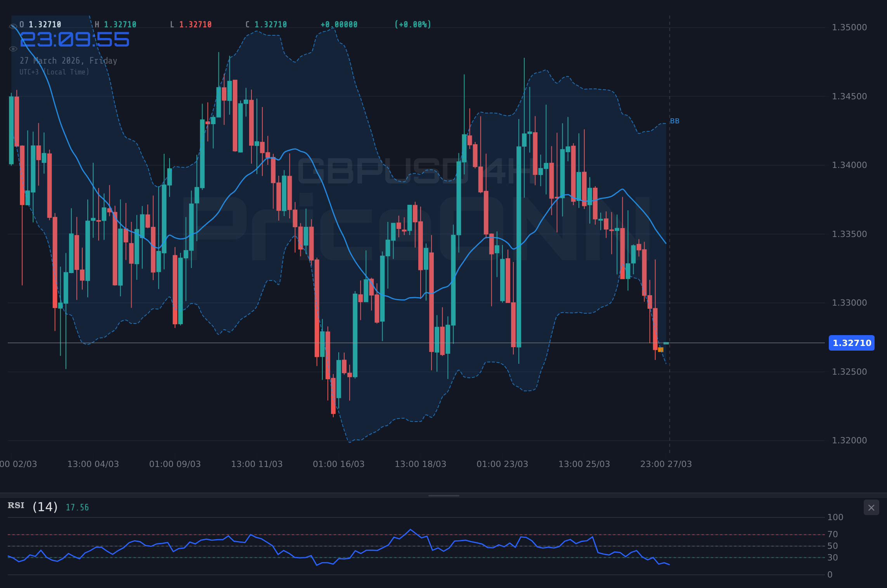Select the current price tag 1.32710
Image resolution: width=887 pixels, height=588 pixels.
point(852,343)
